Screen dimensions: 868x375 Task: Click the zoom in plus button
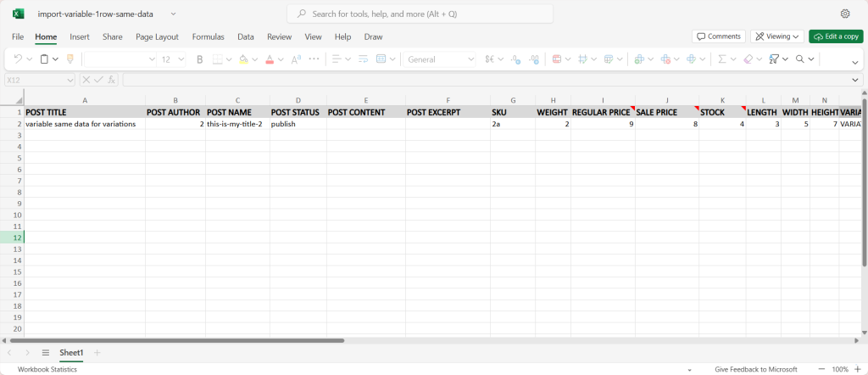click(x=858, y=369)
